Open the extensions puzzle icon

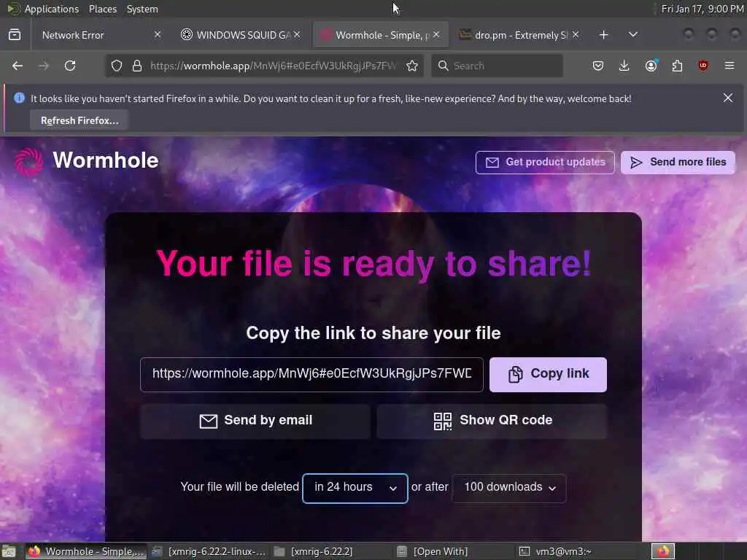677,66
